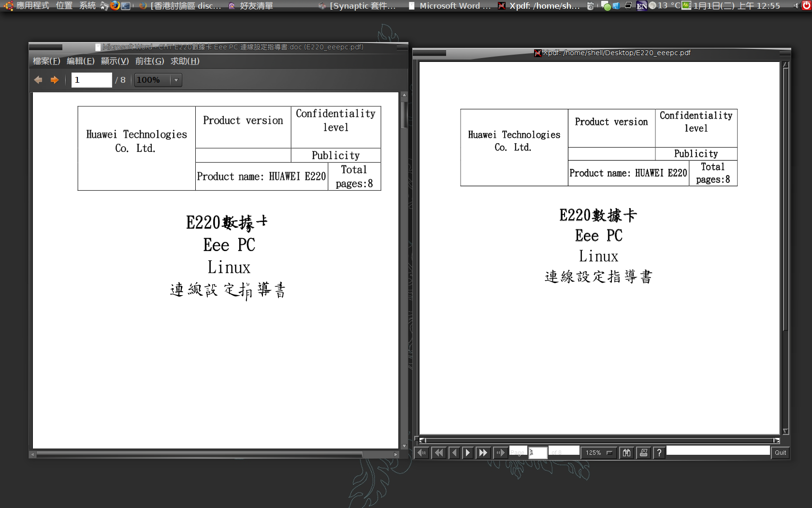This screenshot has width=812, height=508.
Task: Switch to 好友清單 taskbar item
Action: [x=250, y=5]
